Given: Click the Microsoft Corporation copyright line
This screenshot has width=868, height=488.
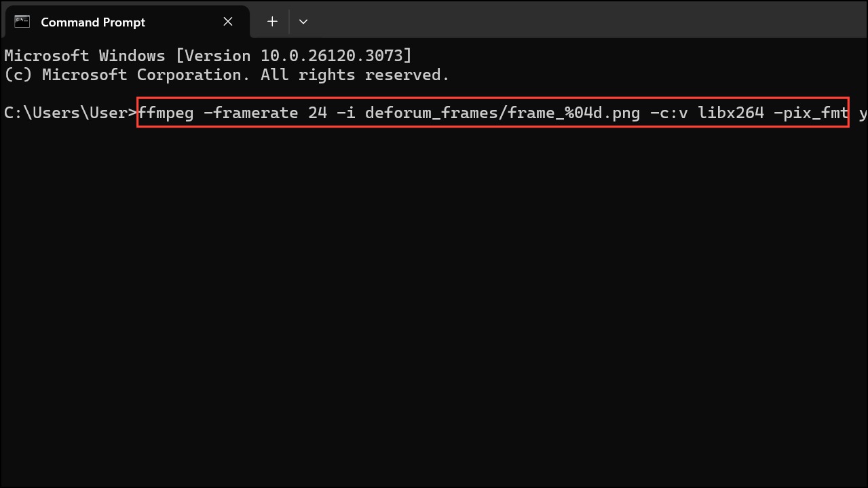Looking at the screenshot, I should [x=227, y=75].
